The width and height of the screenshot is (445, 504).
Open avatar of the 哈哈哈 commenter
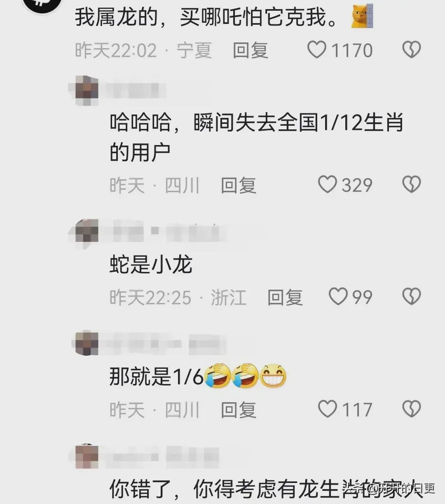click(x=86, y=90)
